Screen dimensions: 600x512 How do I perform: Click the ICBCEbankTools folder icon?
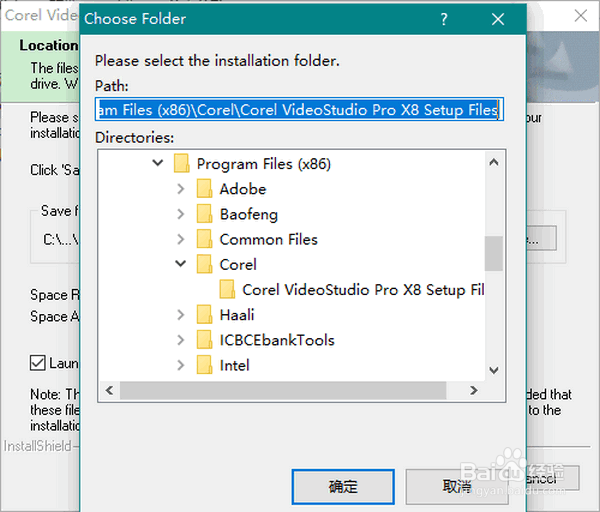pos(205,340)
